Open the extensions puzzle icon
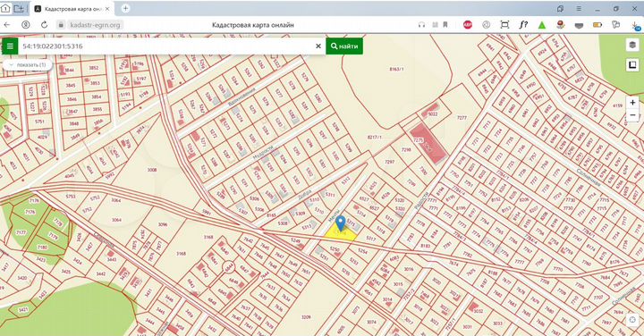644x336 pixels. [615, 25]
